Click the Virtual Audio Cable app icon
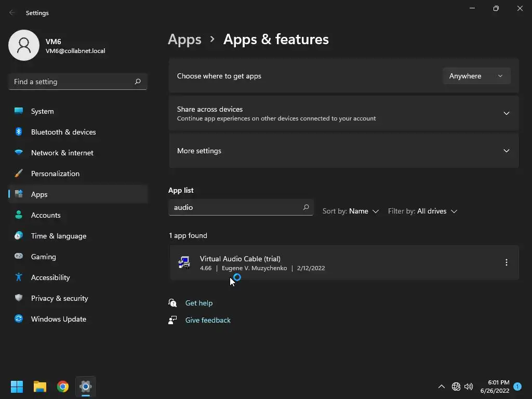532x399 pixels. click(184, 263)
